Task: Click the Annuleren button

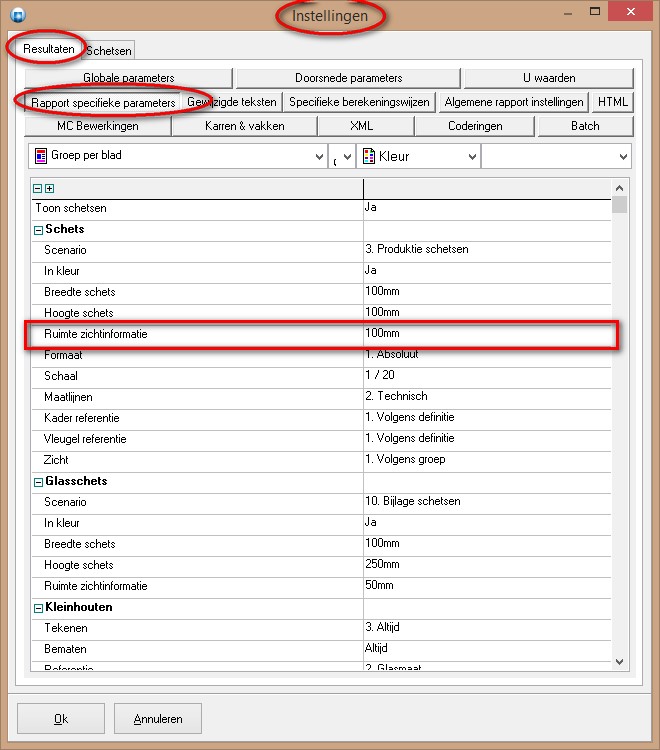Action: tap(158, 718)
